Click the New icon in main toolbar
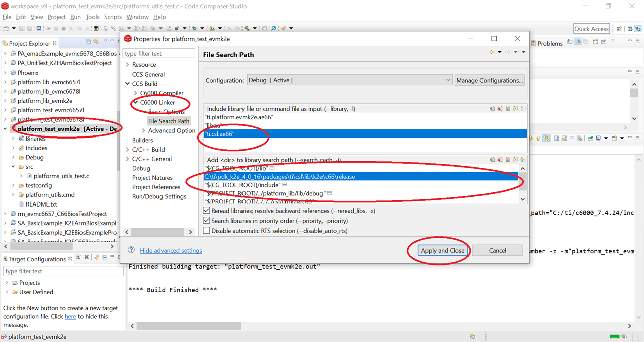The width and height of the screenshot is (644, 342). tap(6, 29)
